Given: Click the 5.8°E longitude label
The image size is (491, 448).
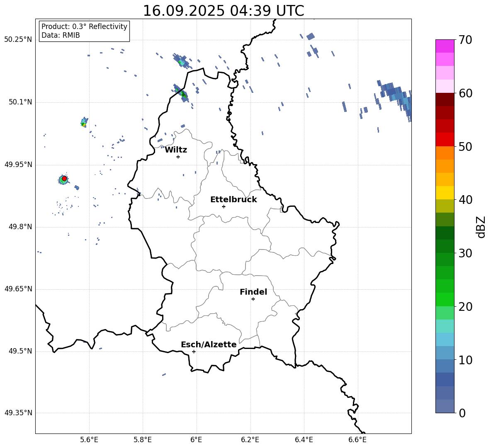Looking at the screenshot, I should pyautogui.click(x=143, y=440).
